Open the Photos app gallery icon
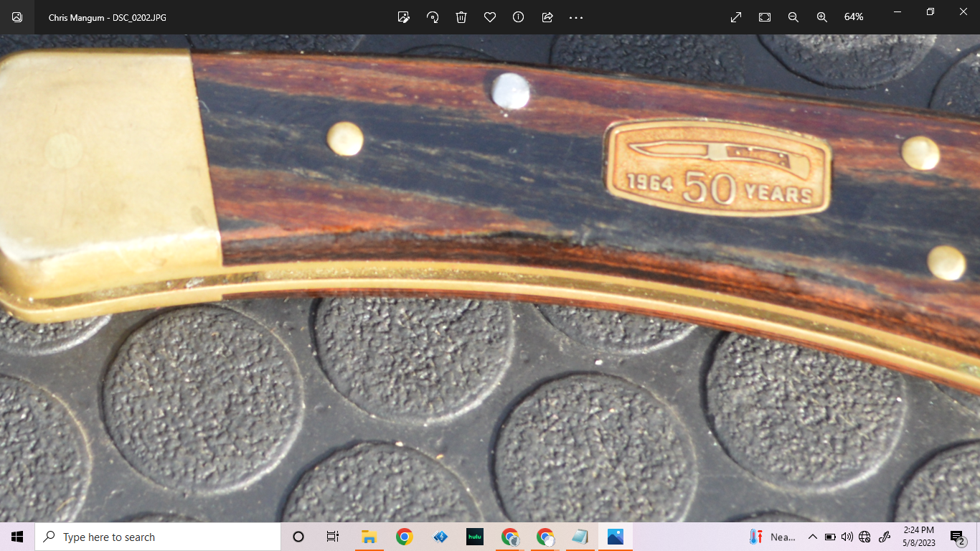This screenshot has width=980, height=551. pos(17,17)
